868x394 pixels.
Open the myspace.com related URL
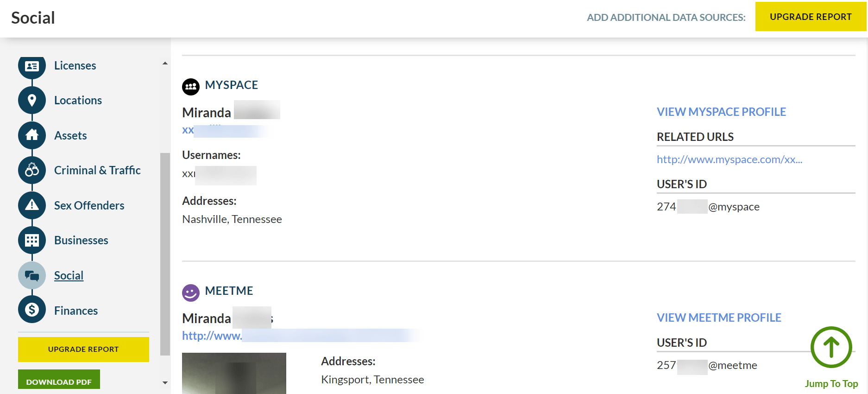pyautogui.click(x=730, y=159)
